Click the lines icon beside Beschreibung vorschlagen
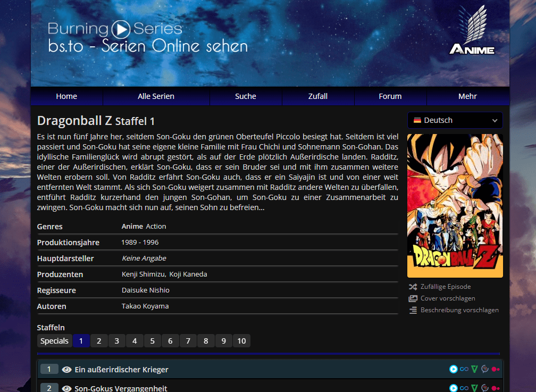The height and width of the screenshot is (392, 536). 413,310
